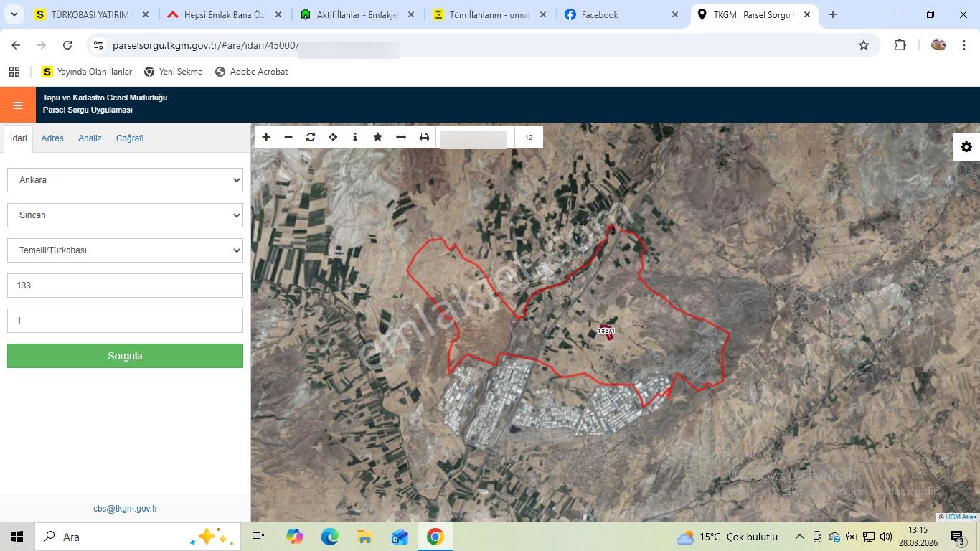Click the parcel number field containing 1
This screenshot has width=980, height=551.
[125, 321]
